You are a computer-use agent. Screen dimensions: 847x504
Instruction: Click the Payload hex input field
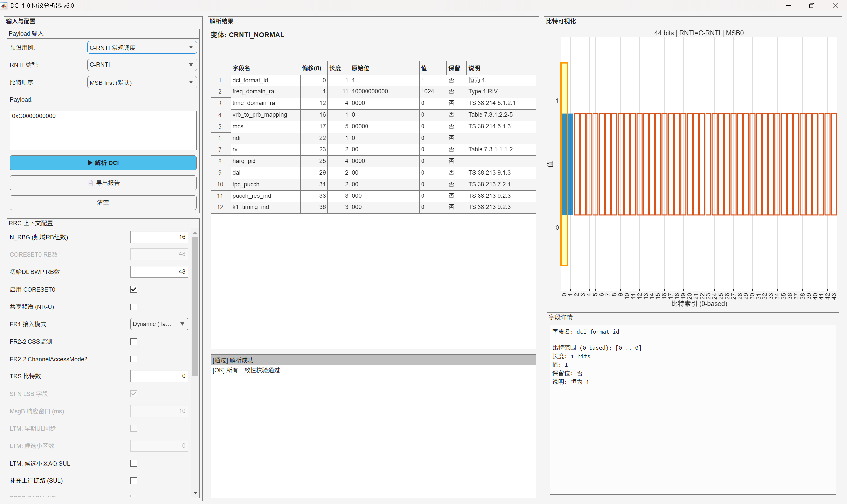pyautogui.click(x=103, y=131)
